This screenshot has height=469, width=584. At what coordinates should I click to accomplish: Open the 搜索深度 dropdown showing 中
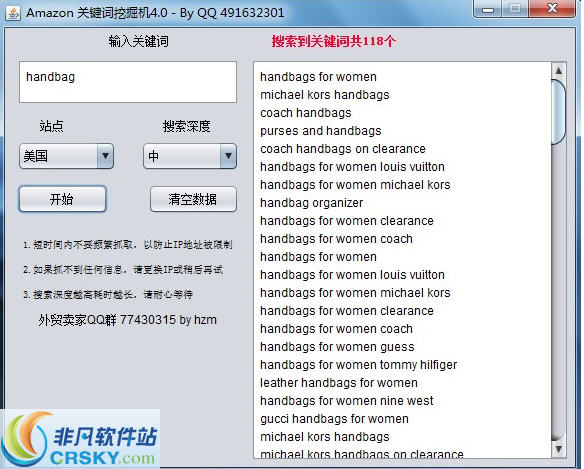pos(190,156)
